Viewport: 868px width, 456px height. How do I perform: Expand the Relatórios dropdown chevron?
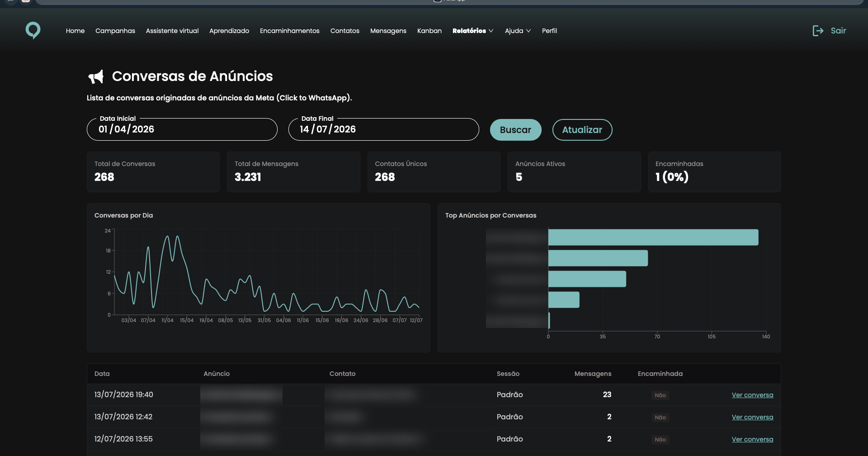[x=491, y=31]
